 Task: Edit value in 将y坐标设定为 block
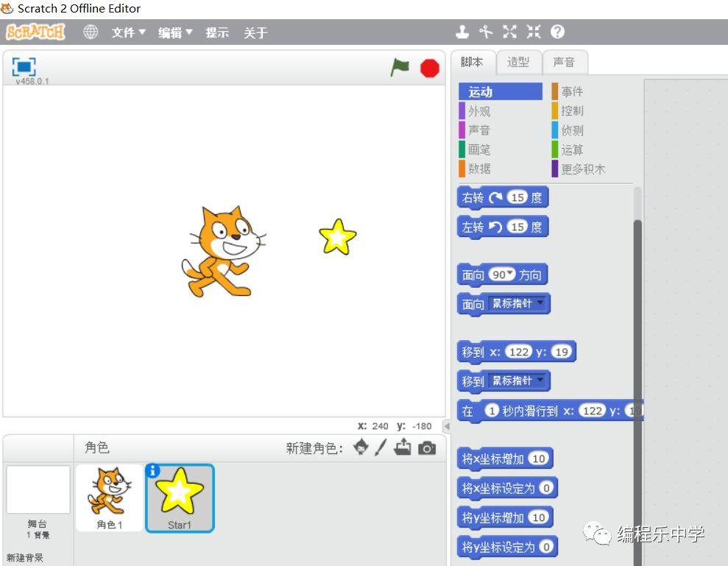click(546, 547)
